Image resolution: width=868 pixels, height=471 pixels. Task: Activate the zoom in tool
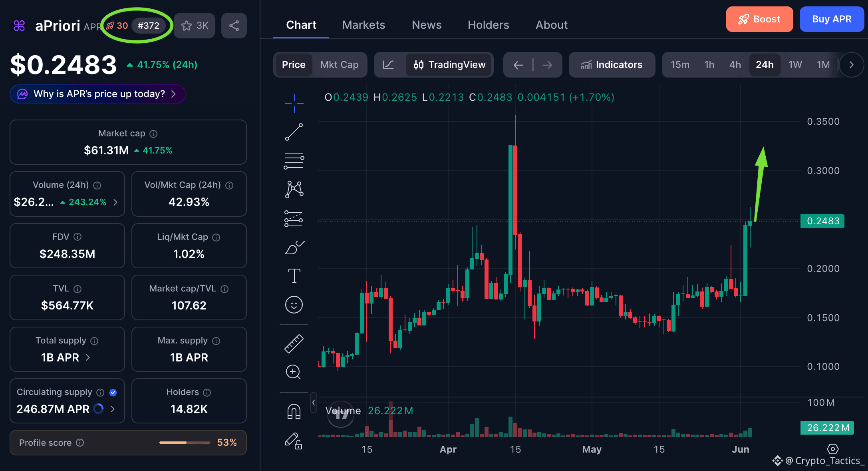pyautogui.click(x=294, y=372)
